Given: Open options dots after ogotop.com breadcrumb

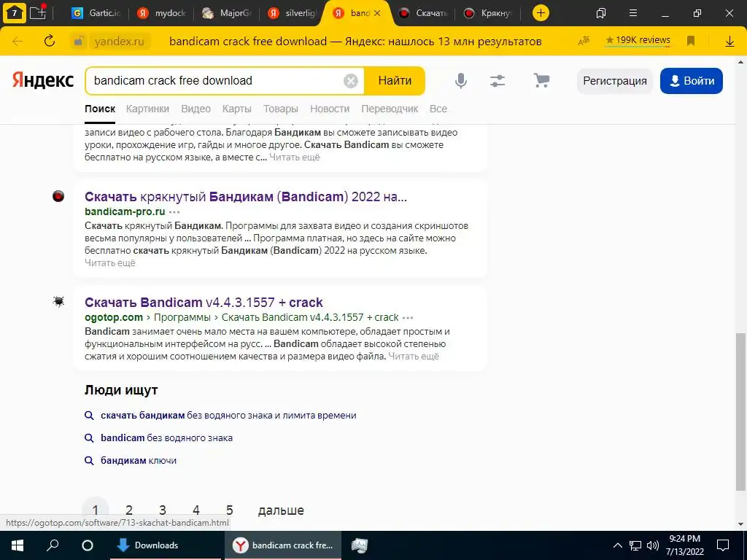Looking at the screenshot, I should (408, 318).
